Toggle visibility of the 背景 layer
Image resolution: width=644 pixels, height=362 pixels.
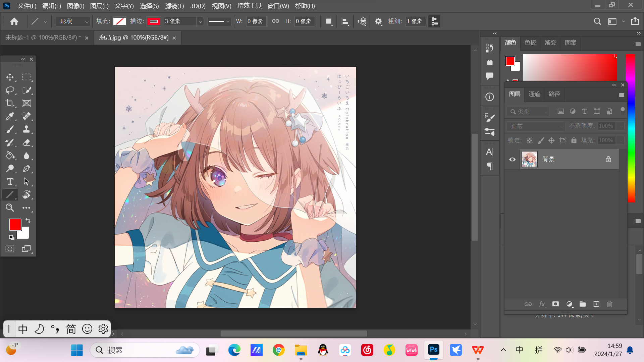click(x=512, y=159)
